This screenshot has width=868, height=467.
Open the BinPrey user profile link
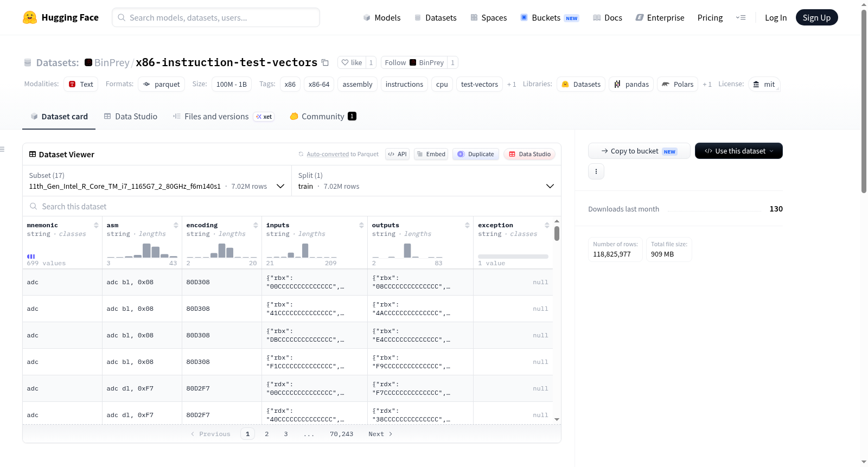click(112, 62)
